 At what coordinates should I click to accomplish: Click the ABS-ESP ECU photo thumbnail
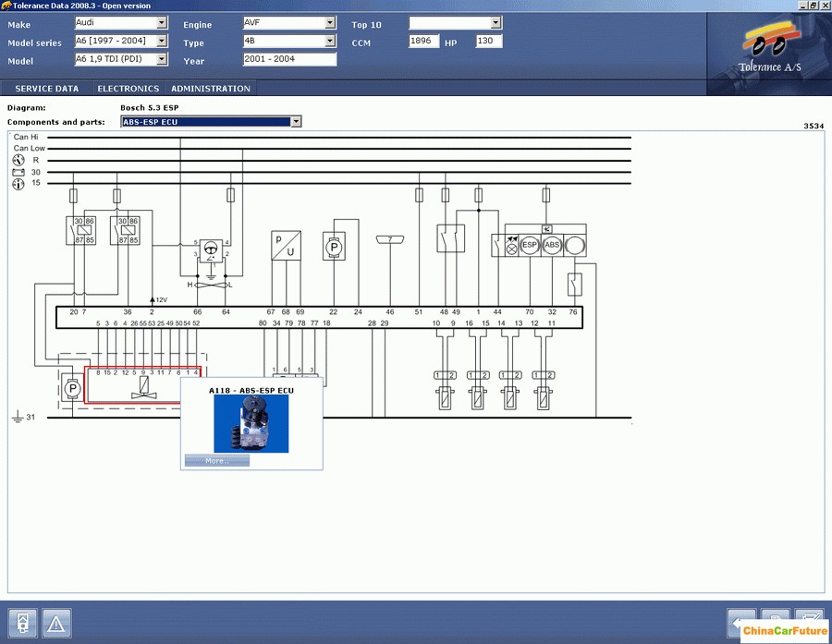click(251, 423)
